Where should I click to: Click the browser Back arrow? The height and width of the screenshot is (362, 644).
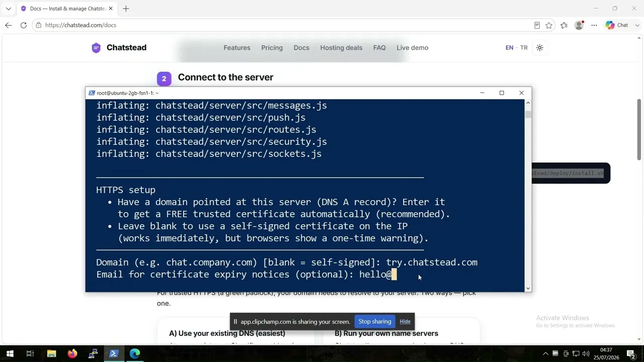[9, 25]
